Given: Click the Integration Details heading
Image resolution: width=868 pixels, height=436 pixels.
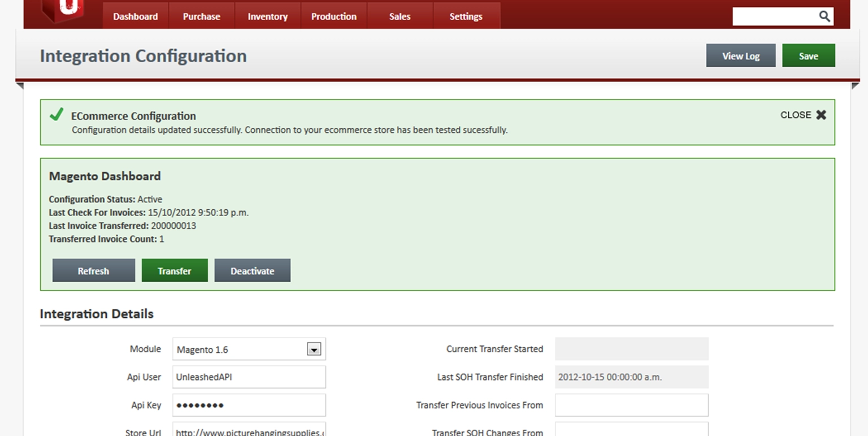Looking at the screenshot, I should point(97,314).
